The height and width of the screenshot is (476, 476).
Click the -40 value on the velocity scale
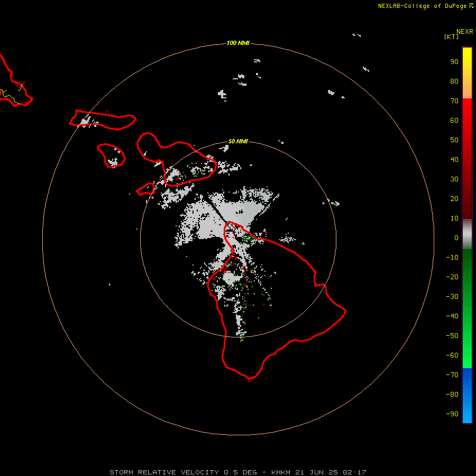click(452, 316)
